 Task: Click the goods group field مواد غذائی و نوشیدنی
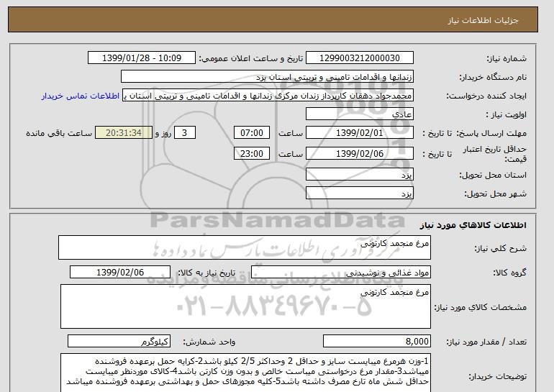[341, 273]
